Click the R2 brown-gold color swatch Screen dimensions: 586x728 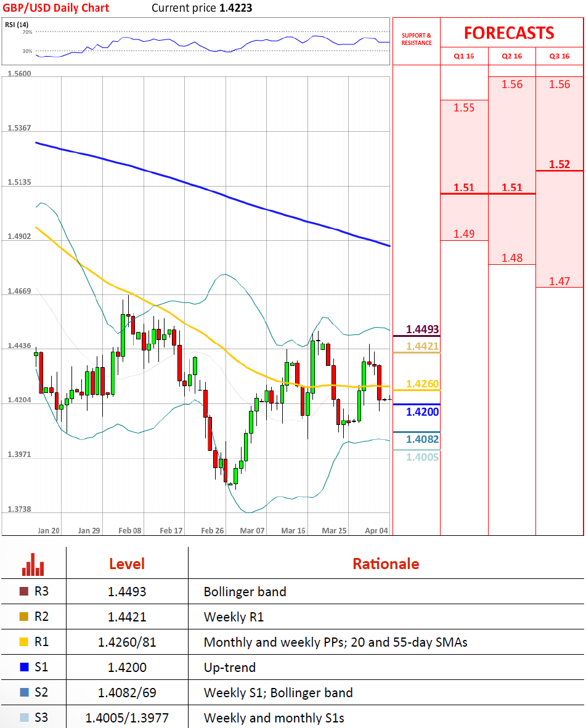(23, 617)
